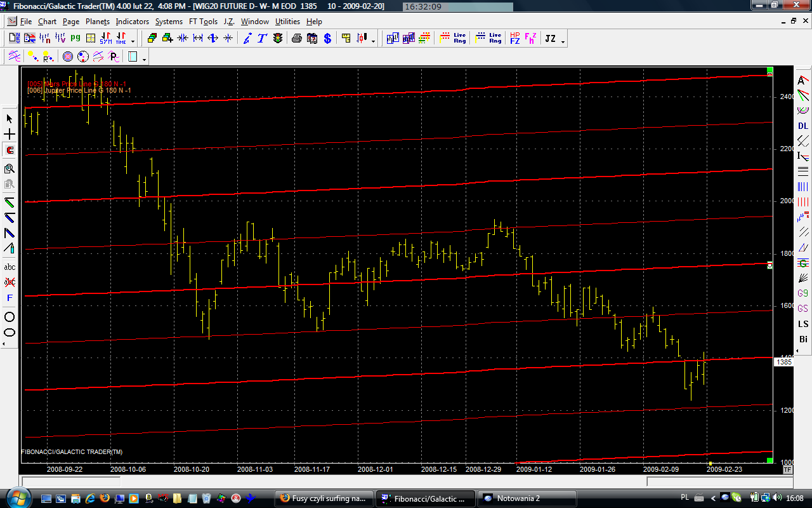Click the 1385 price marker on axis
812x508 pixels.
coord(784,362)
